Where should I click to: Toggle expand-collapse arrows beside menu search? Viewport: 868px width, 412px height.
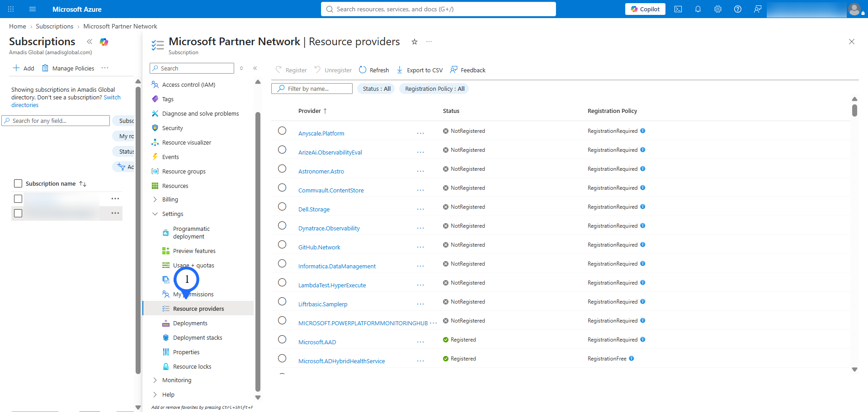pos(241,68)
